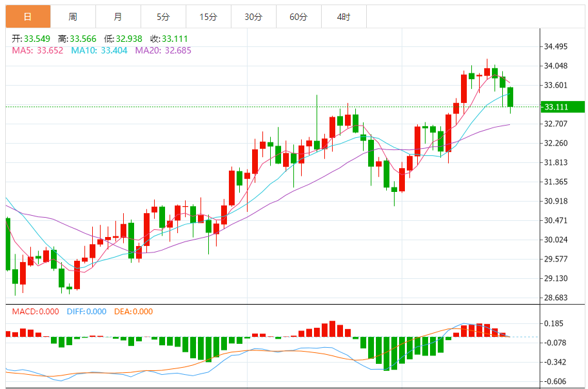Select the daily 日 chart tab
This screenshot has height=389, width=588.
(x=28, y=17)
